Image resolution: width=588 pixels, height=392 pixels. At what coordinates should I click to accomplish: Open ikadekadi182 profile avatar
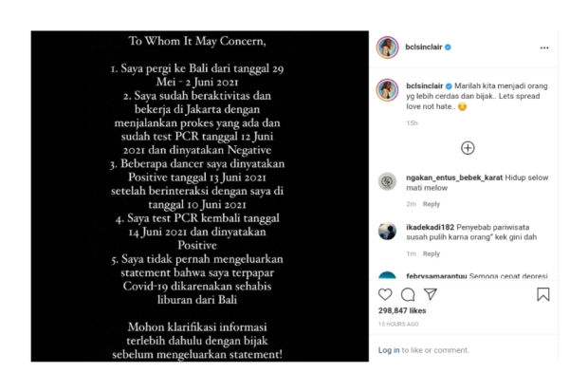387,231
